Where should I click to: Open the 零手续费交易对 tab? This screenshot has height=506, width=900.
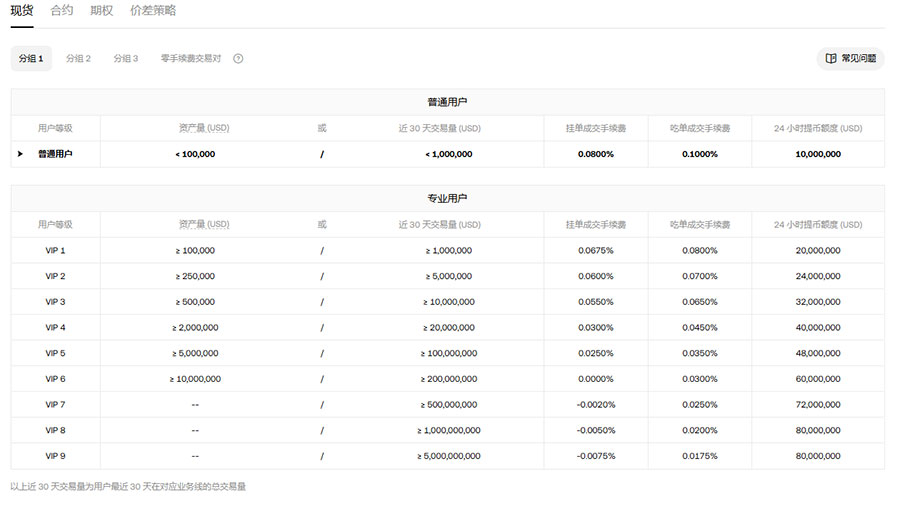pos(191,59)
